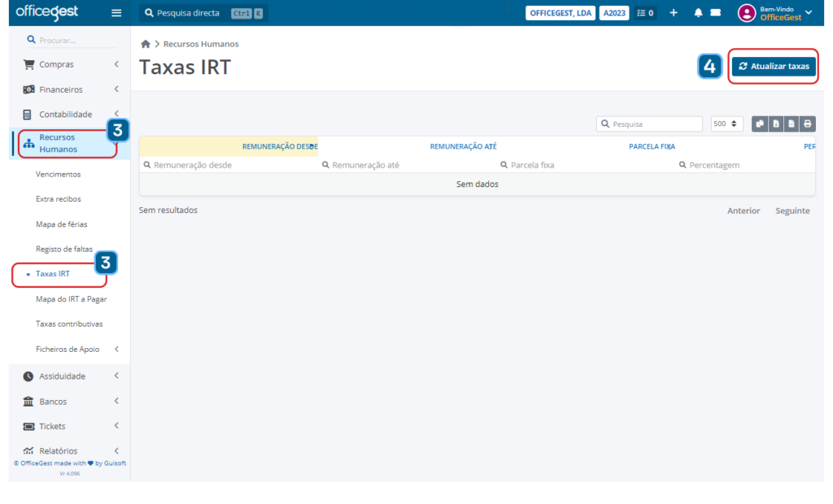Open the plus add-new icon
The height and width of the screenshot is (504, 833).
[x=673, y=13]
